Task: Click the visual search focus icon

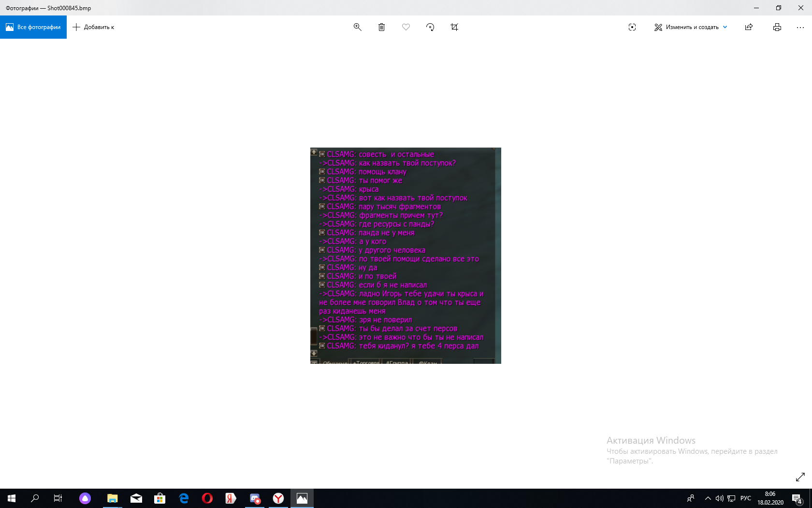Action: click(x=632, y=27)
